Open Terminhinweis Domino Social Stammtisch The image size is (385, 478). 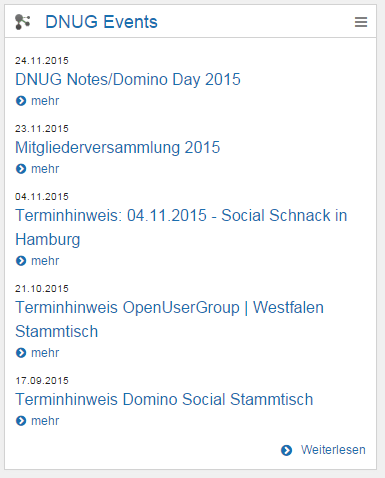click(x=164, y=399)
